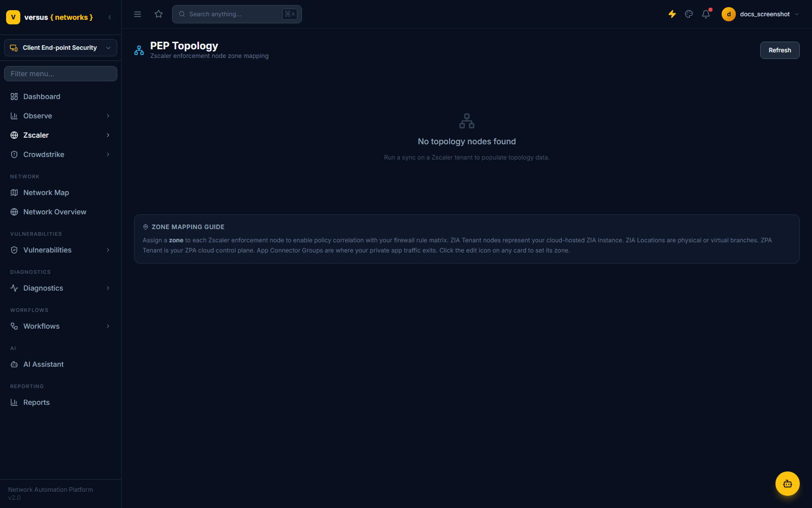The height and width of the screenshot is (508, 812).
Task: Expand the Diagnostics menu chevron
Action: click(x=108, y=288)
